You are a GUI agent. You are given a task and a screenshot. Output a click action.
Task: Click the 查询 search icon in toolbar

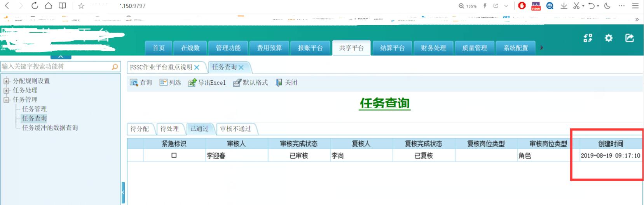point(134,83)
